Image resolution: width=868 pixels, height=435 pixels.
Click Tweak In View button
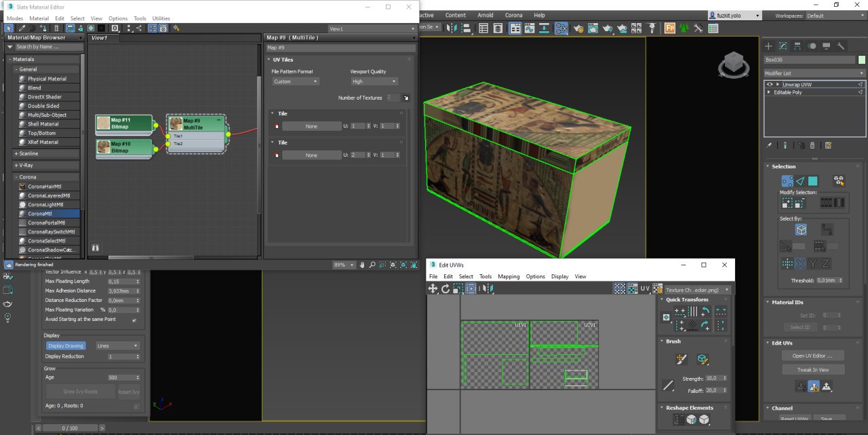(x=812, y=370)
